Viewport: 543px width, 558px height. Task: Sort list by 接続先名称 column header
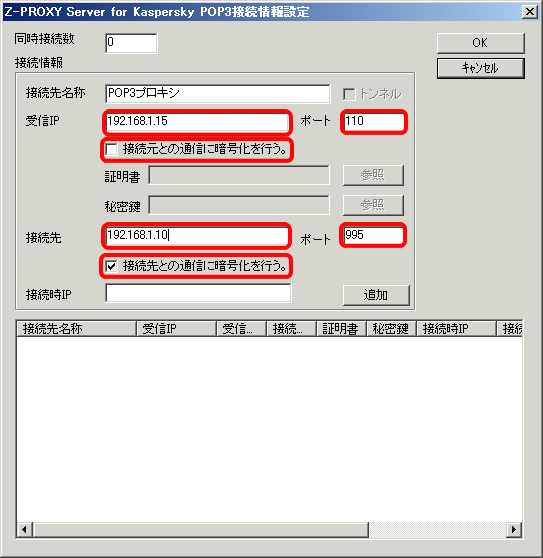coord(77,328)
